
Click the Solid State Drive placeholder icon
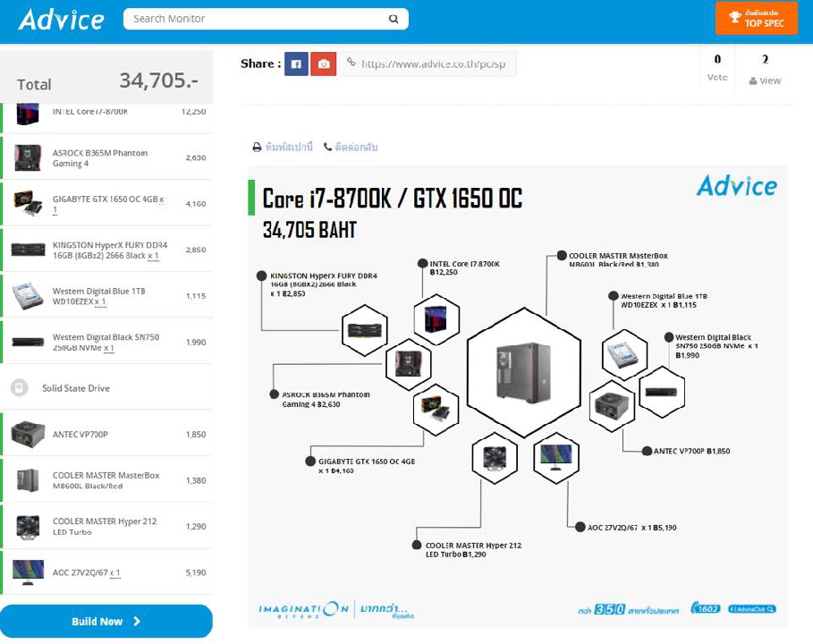click(x=19, y=388)
